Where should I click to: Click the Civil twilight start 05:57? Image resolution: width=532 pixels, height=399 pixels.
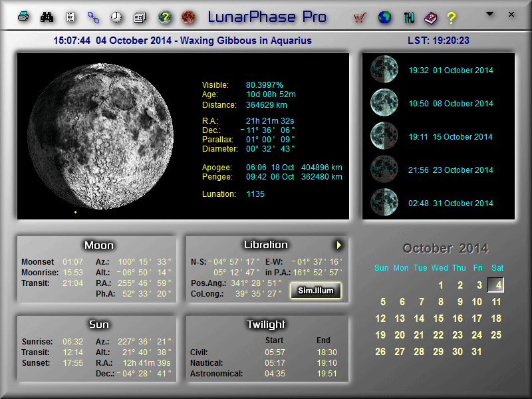click(275, 352)
